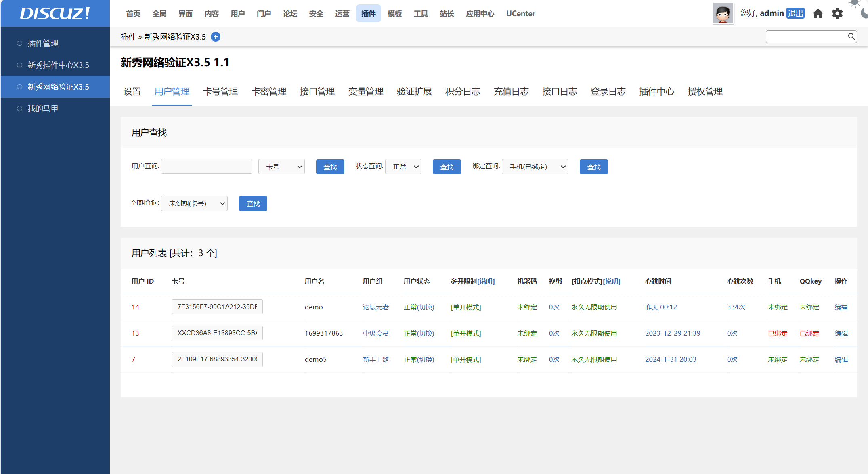Open the 到期查询 未到期(卡号) dropdown
The width and height of the screenshot is (868, 474).
tap(194, 203)
